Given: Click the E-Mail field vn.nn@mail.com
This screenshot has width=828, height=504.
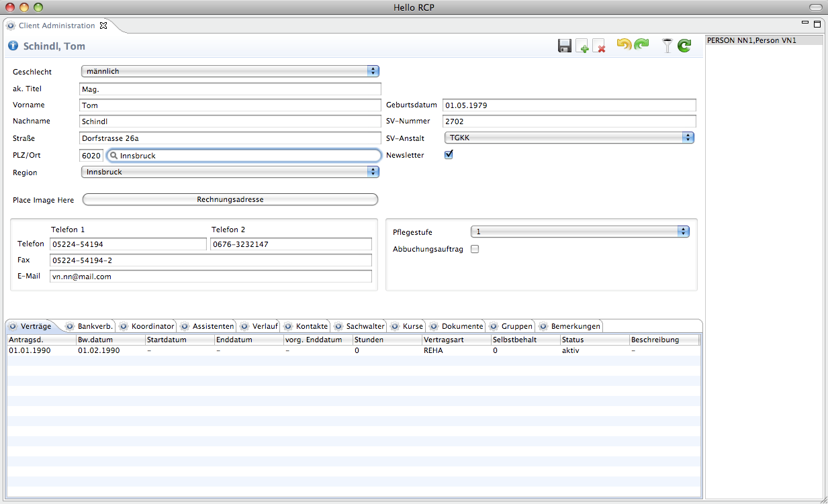Looking at the screenshot, I should pos(211,276).
